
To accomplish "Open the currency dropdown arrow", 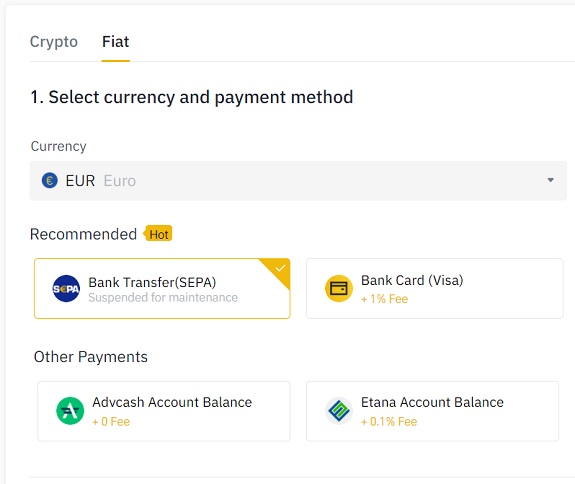I will [550, 180].
